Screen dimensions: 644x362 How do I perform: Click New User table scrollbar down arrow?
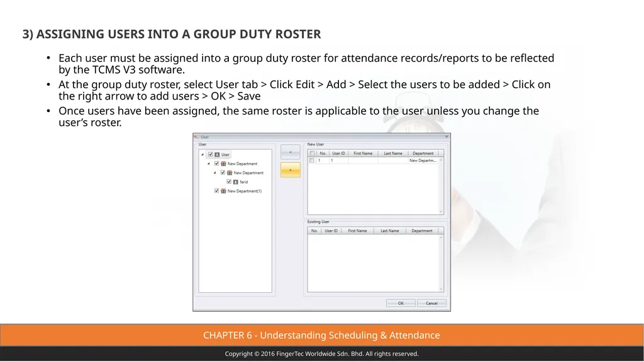click(x=441, y=212)
